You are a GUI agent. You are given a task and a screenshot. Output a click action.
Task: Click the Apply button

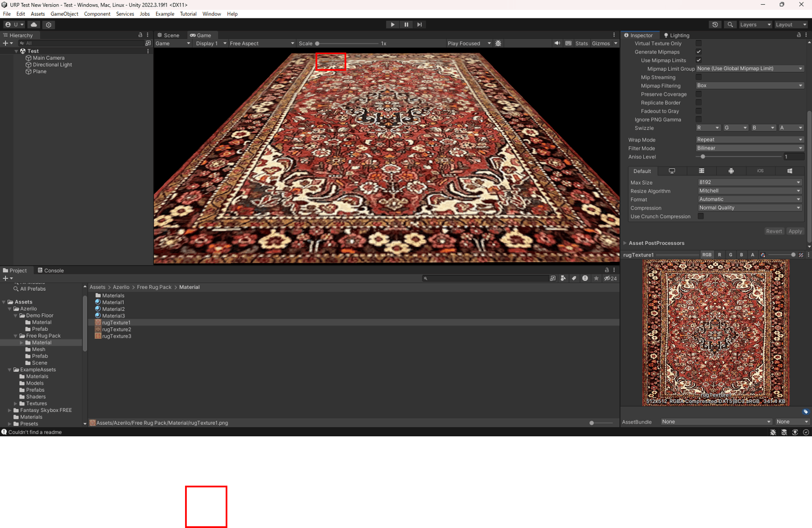tap(795, 232)
